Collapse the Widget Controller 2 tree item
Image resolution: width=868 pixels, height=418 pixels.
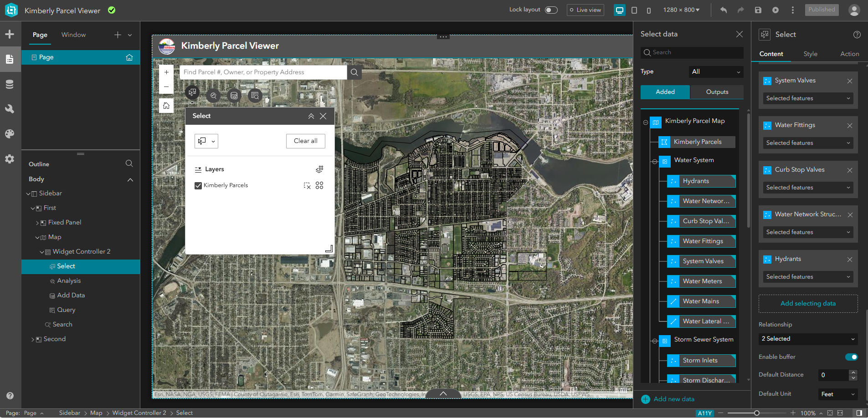tap(41, 251)
